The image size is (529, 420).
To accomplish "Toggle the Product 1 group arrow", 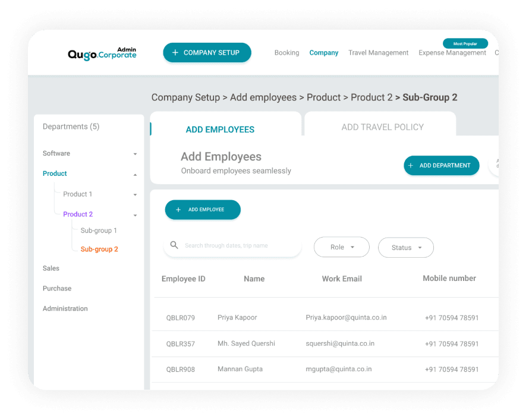I will tap(135, 195).
